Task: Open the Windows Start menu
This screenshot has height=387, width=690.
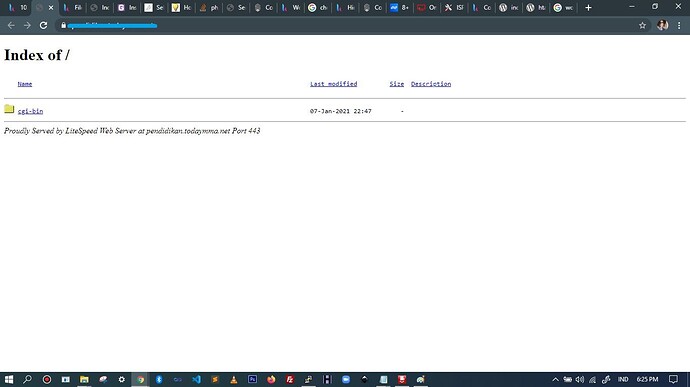Action: [x=9, y=379]
